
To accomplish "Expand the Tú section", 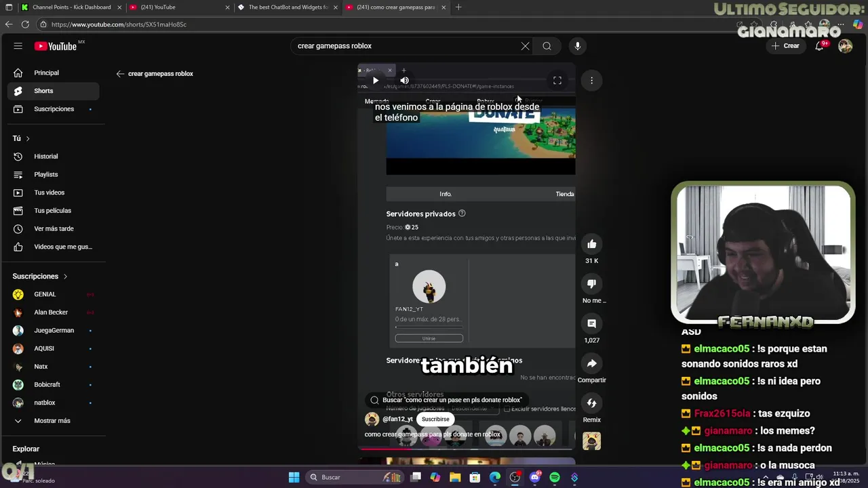I will tap(21, 138).
